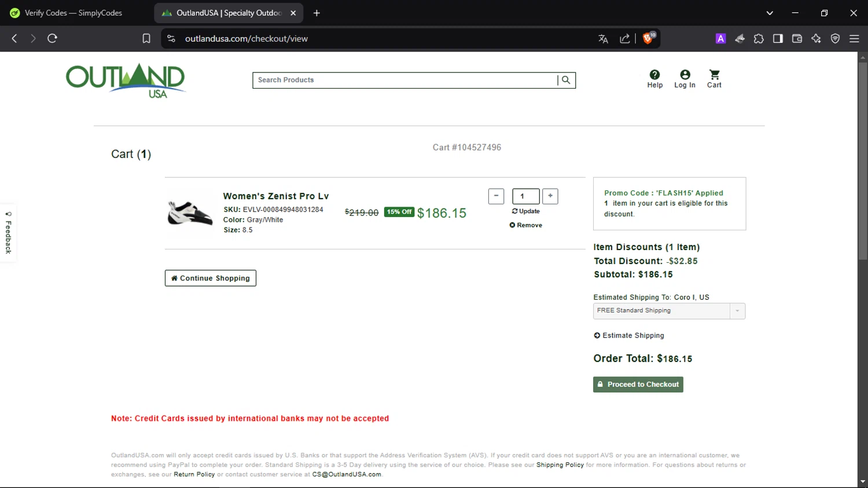Click the 15% Off badge
Viewport: 868px width, 488px height.
point(399,212)
